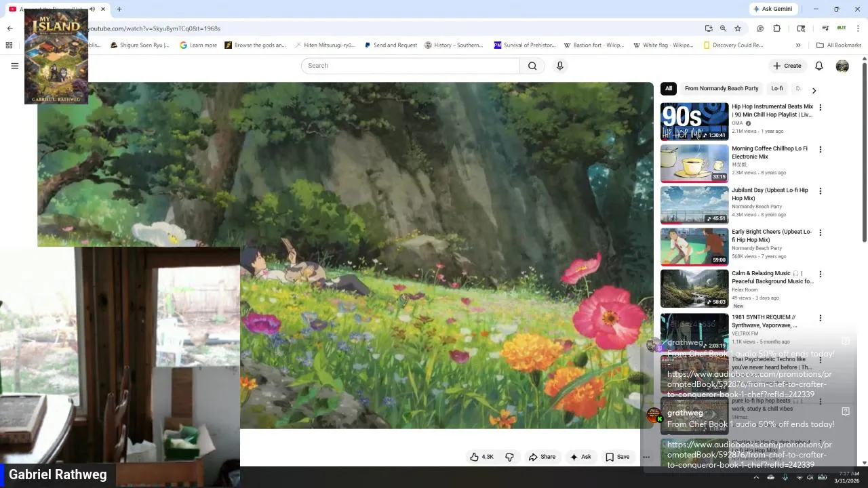Screen dimensions: 868x488
Task: Open a new browser tab
Action: pyautogui.click(x=119, y=9)
